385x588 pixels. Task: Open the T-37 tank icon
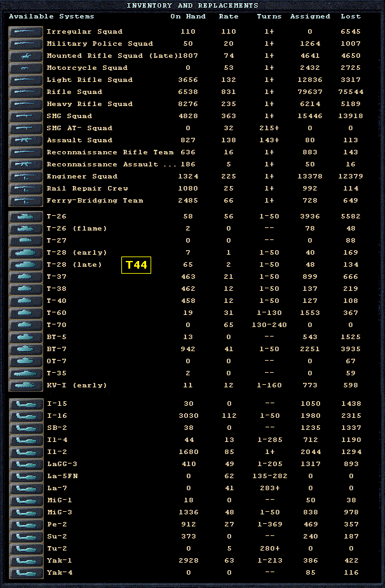coord(25,277)
